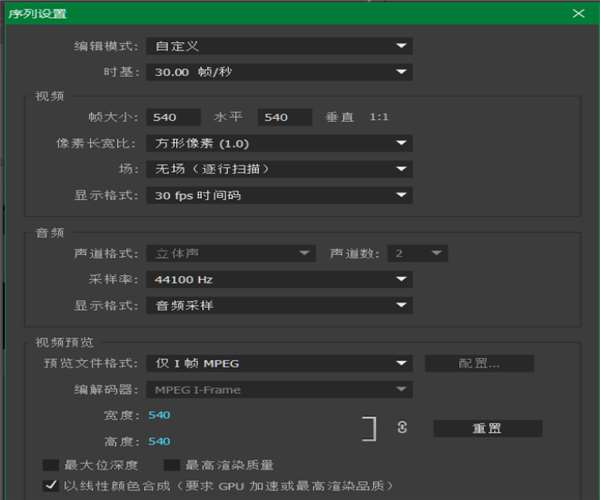600x500 pixels.
Task: Click the 帧大小 horizontal 540 field
Action: tap(173, 117)
